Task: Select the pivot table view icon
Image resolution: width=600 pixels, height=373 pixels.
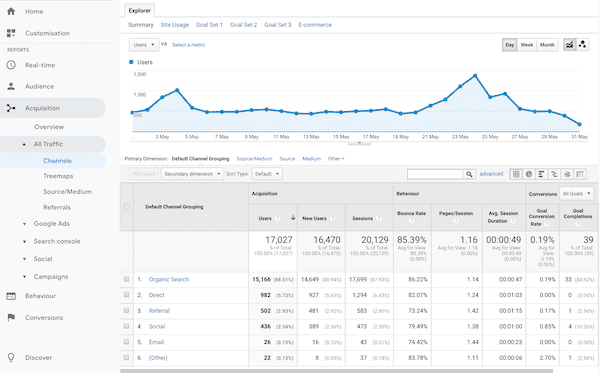Action: coord(580,174)
